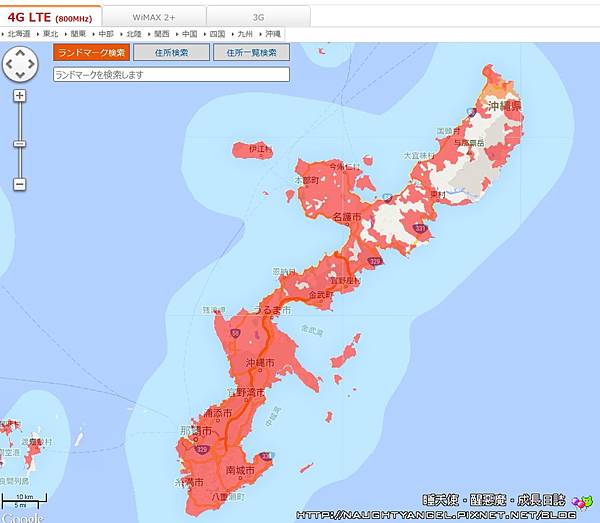
Task: Click the 宜野湾市 city label
Action: [x=246, y=393]
